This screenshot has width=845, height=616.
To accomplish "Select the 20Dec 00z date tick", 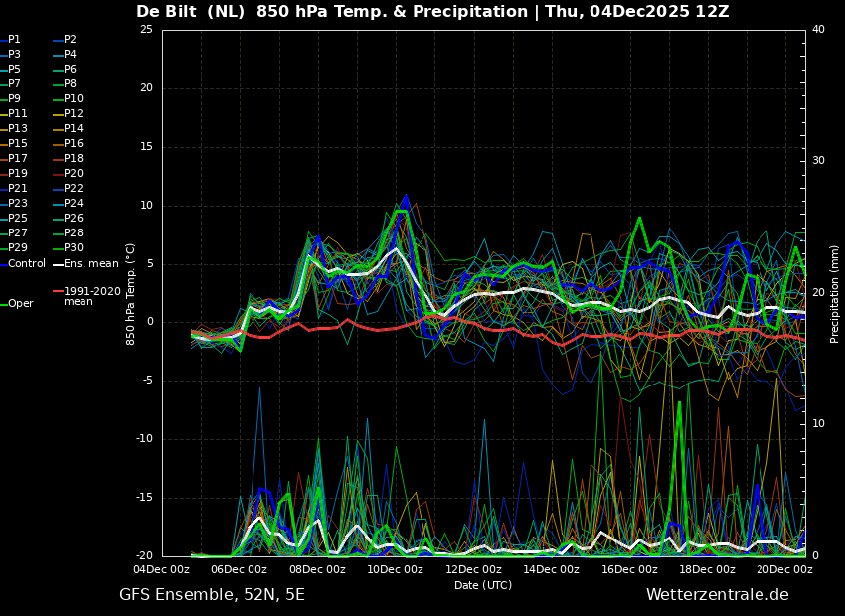I will click(x=785, y=569).
